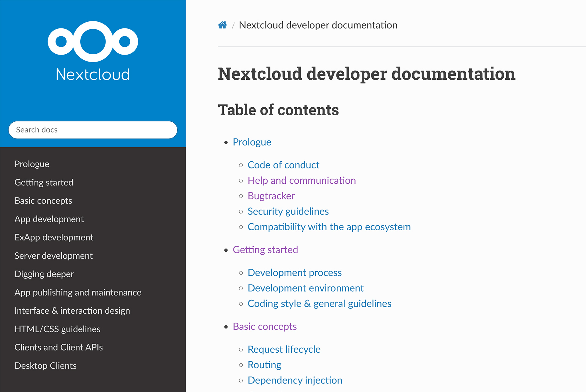This screenshot has height=392, width=586.
Task: Click the Dependency injection link
Action: pos(295,380)
